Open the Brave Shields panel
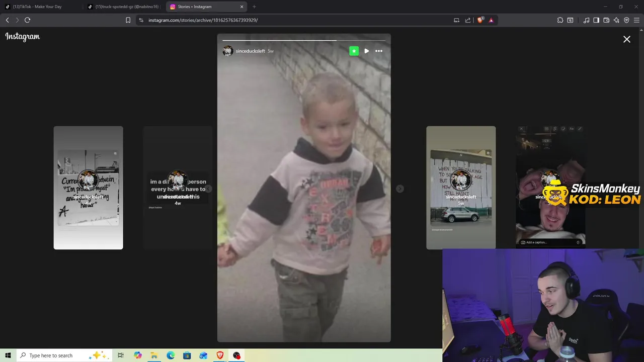The image size is (644, 362). [480, 20]
